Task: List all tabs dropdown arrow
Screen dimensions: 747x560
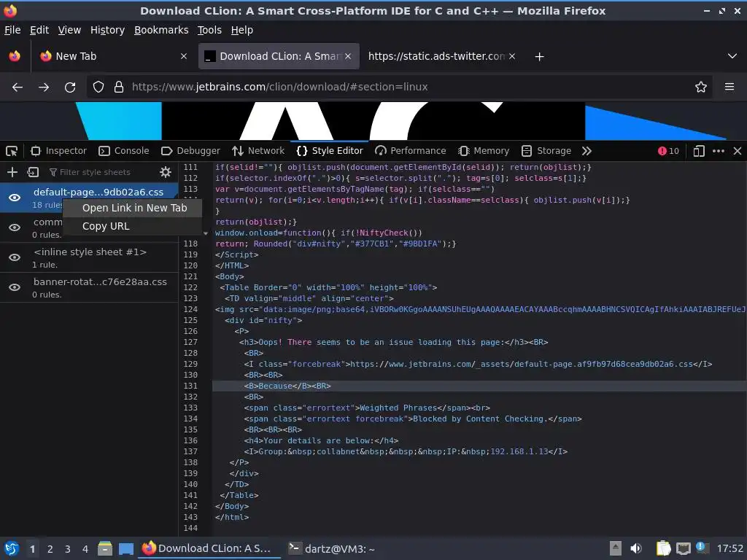Action: [732, 56]
